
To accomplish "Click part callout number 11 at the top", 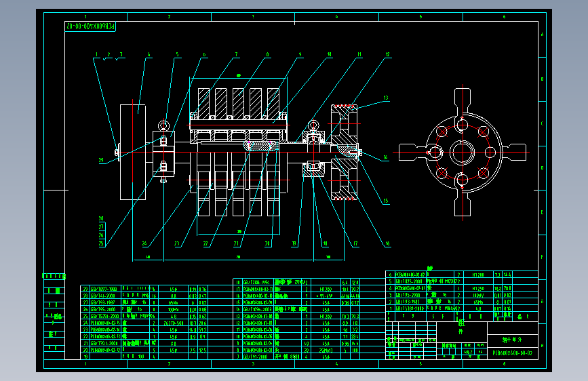I will [359, 55].
